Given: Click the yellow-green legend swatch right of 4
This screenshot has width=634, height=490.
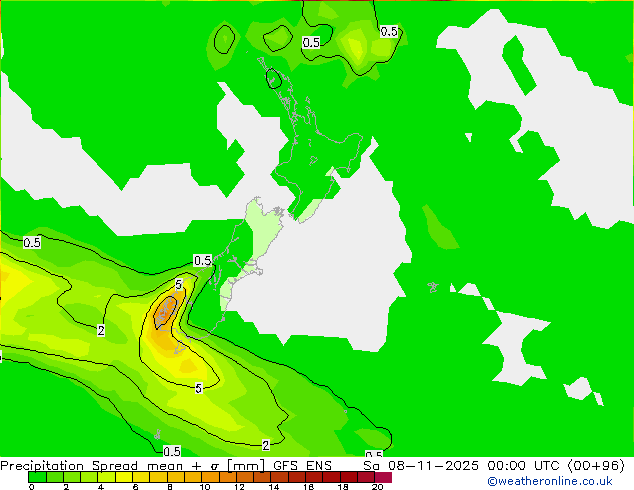Looking at the screenshot, I should [x=106, y=477].
